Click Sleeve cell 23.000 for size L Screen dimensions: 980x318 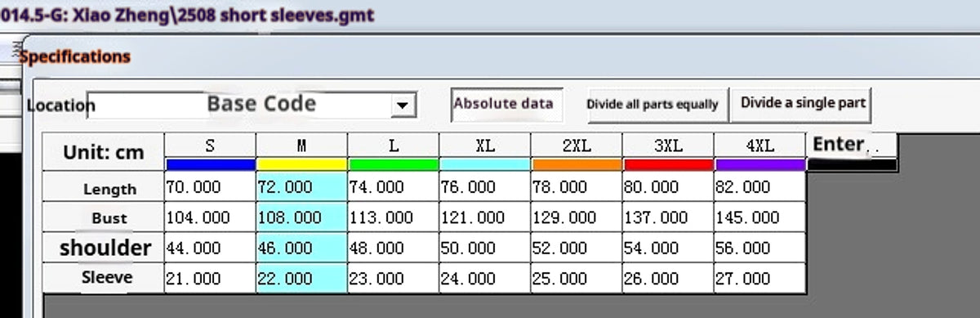coord(393,278)
